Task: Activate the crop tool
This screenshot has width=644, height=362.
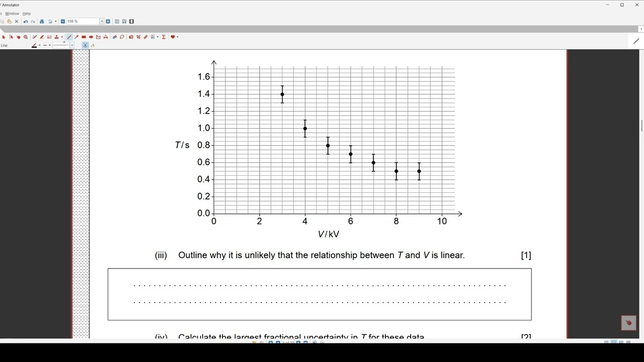Action: point(138,37)
